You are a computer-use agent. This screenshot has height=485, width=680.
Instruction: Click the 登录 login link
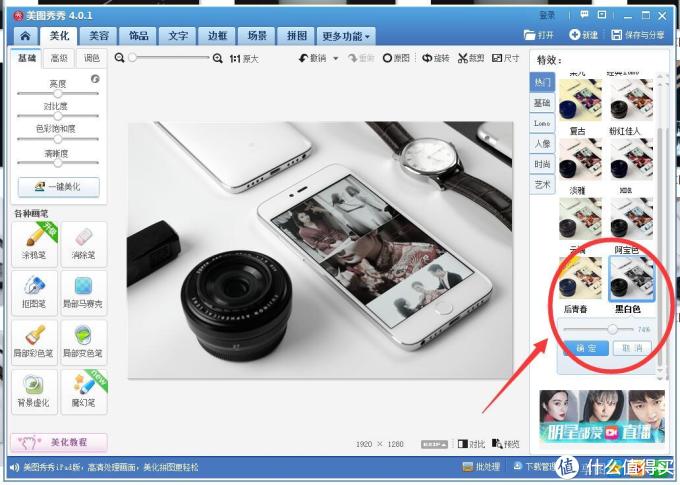click(547, 16)
